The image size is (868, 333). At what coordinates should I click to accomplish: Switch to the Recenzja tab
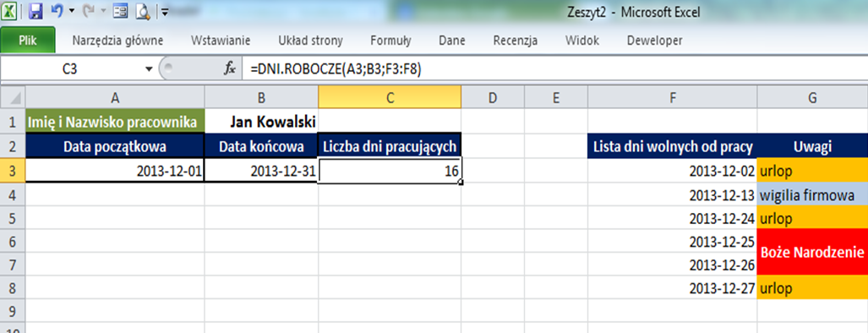[516, 41]
